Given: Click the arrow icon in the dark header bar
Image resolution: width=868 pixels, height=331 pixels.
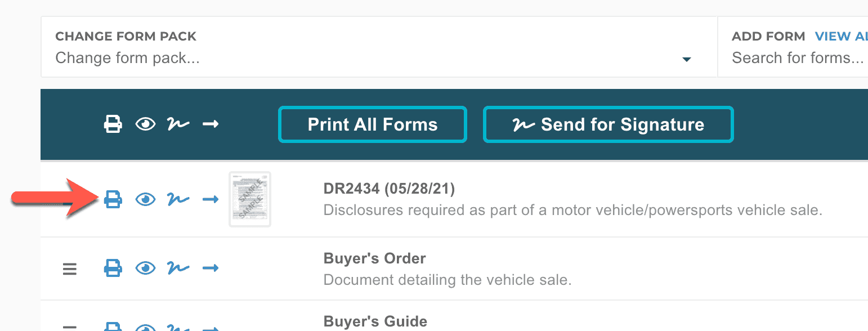Looking at the screenshot, I should coord(211,124).
